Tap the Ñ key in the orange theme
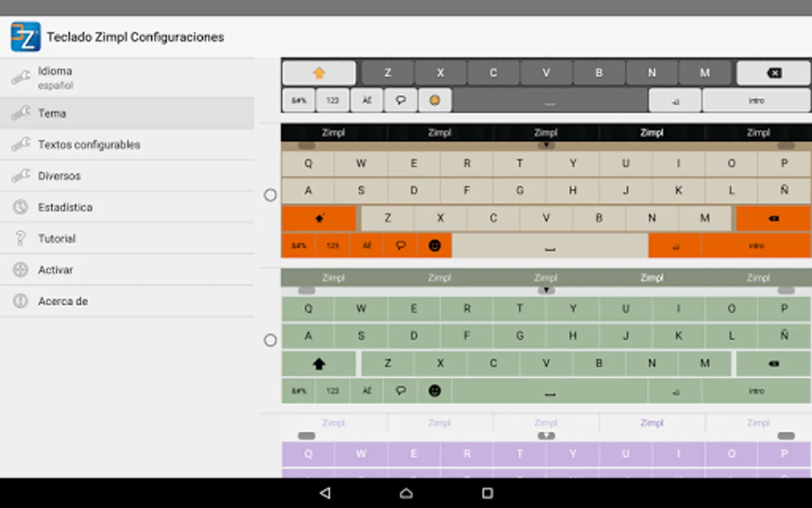812x508 pixels. pos(784,190)
